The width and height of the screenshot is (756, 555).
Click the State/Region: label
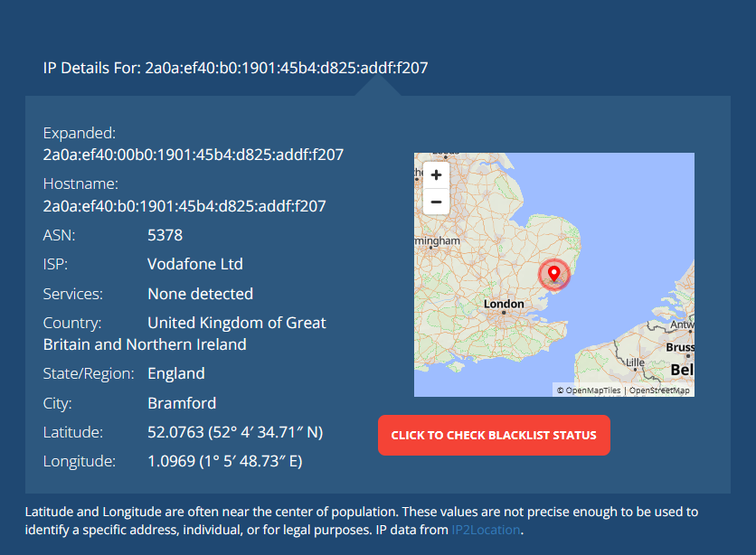point(89,373)
